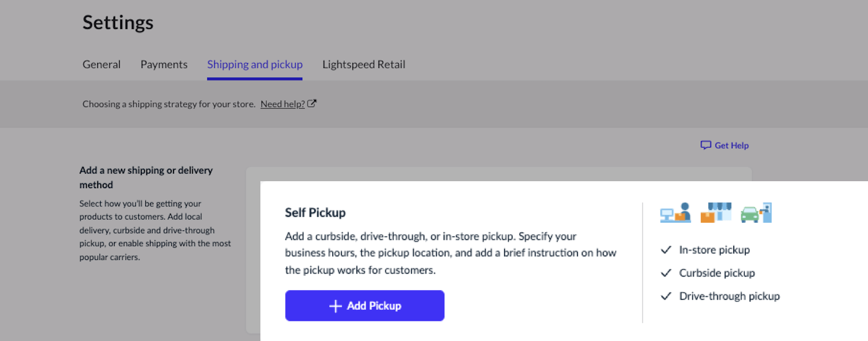Open the Need help? link
This screenshot has width=868, height=341.
click(x=282, y=104)
